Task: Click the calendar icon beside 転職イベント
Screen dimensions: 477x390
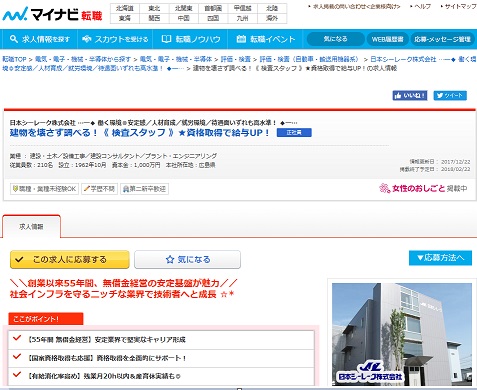Action: pyautogui.click(x=241, y=39)
